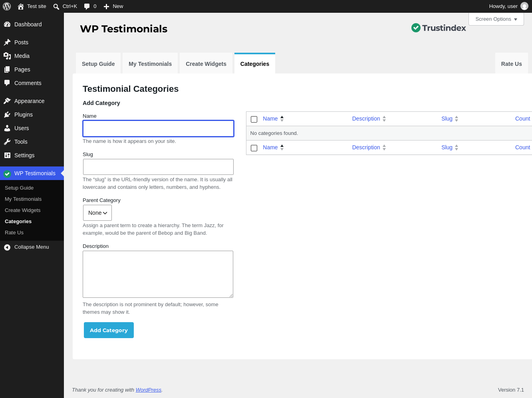
Task: Click the comments bubble icon in admin bar
Action: click(87, 6)
